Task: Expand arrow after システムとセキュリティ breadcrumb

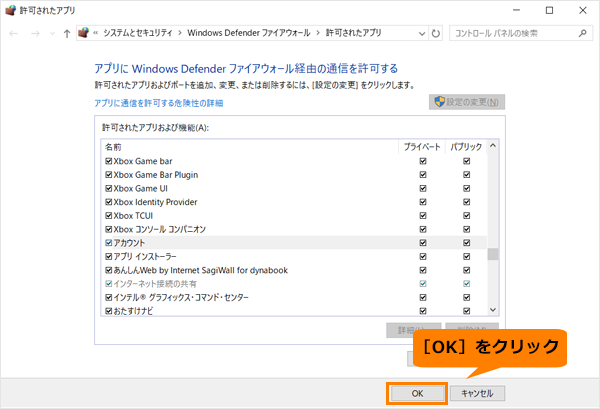Action: pos(180,33)
